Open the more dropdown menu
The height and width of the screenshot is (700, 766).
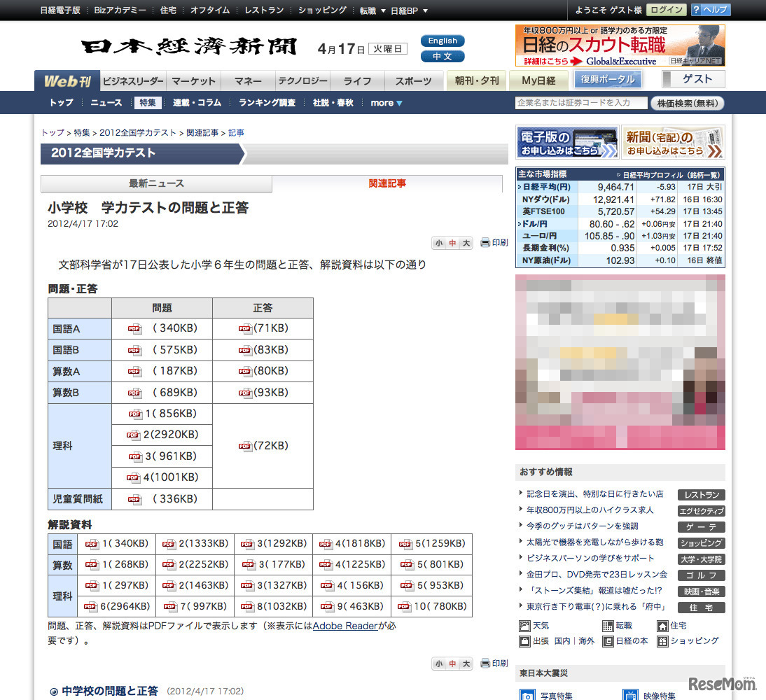(x=386, y=103)
